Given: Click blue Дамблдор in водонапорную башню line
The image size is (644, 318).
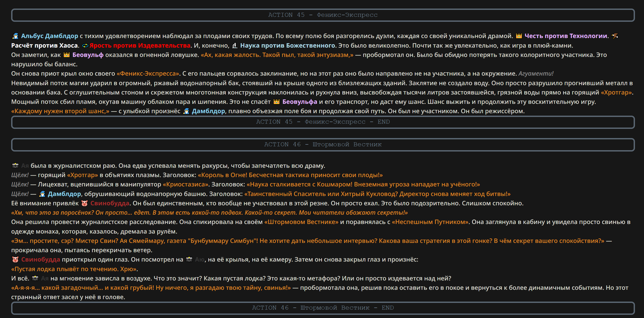Looking at the screenshot, I should [x=64, y=194].
